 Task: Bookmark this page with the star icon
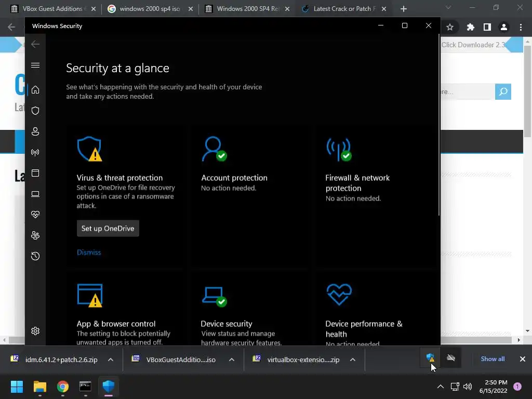coord(450,27)
